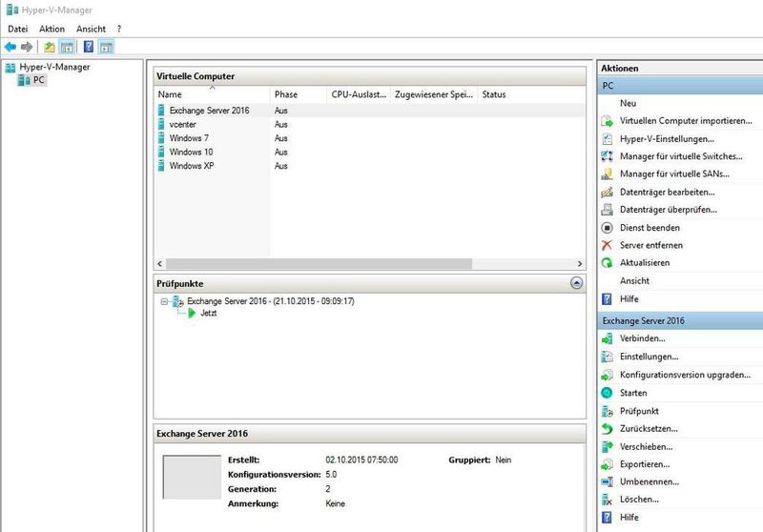Open the Aktion menu
The height and width of the screenshot is (532, 763).
coord(52,30)
